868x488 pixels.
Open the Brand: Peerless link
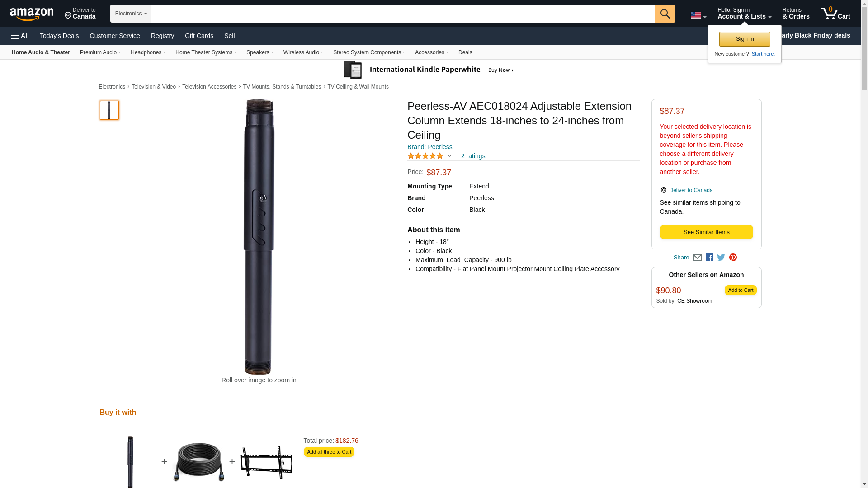pyautogui.click(x=429, y=147)
